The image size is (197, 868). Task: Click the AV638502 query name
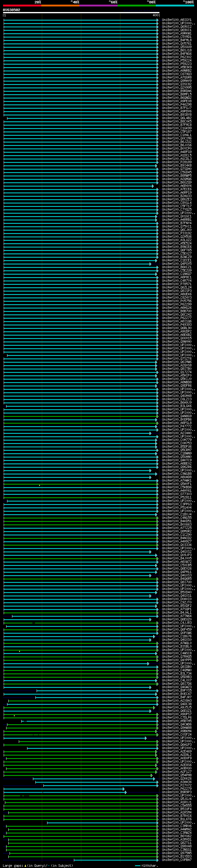[x=11, y=10]
